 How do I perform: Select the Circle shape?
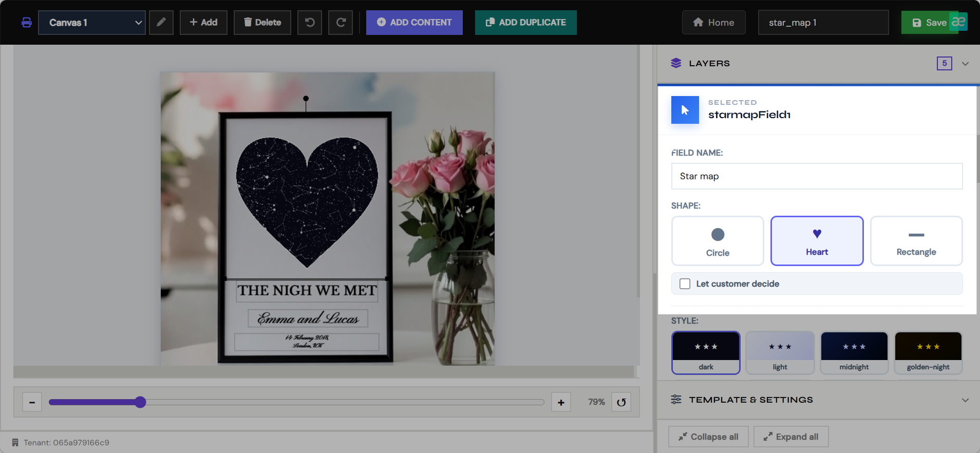point(718,241)
